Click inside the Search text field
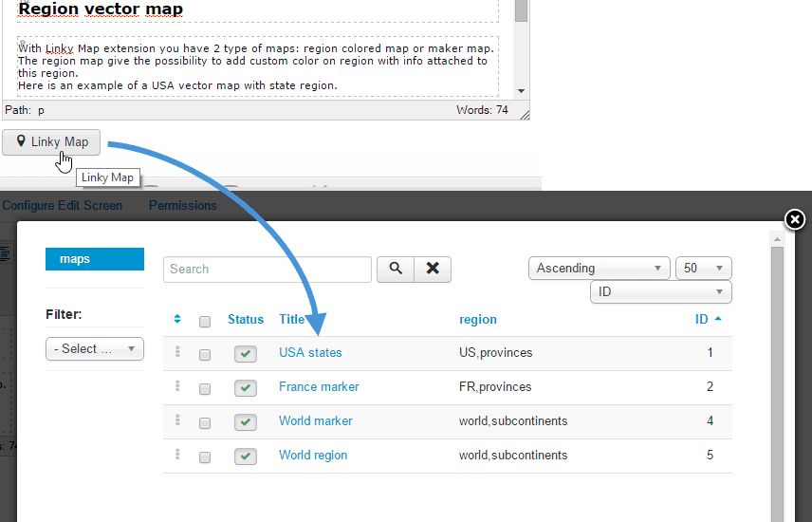 pyautogui.click(x=268, y=269)
